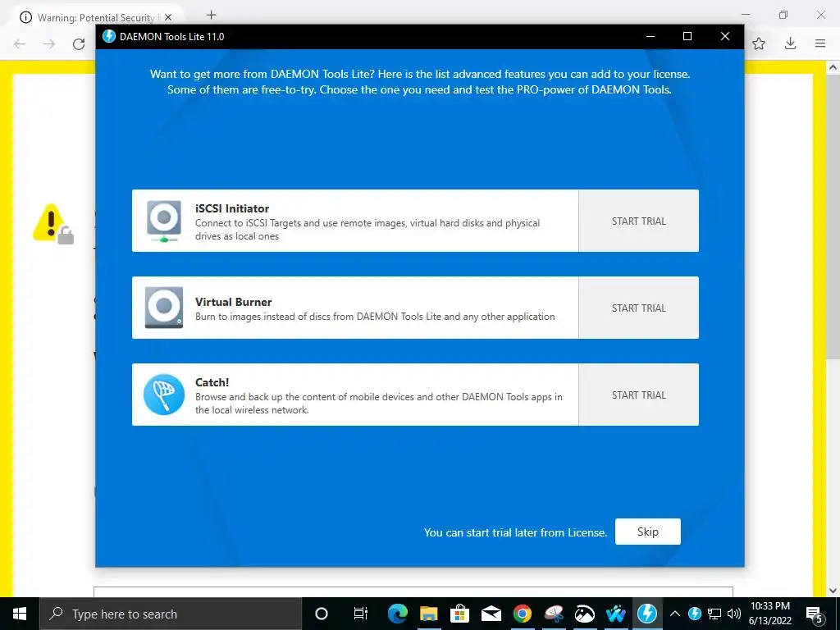Click the iSCSI Initiator disc icon

164,221
